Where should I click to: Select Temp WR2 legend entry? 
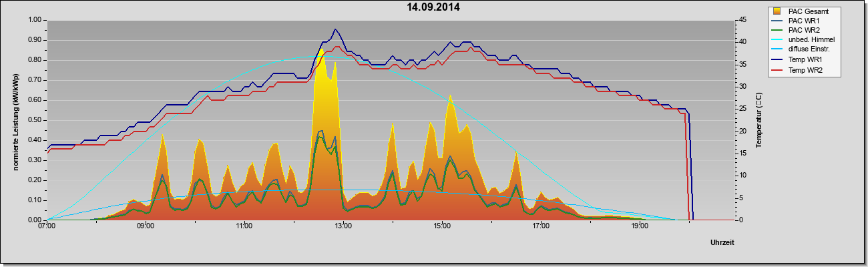[803, 70]
